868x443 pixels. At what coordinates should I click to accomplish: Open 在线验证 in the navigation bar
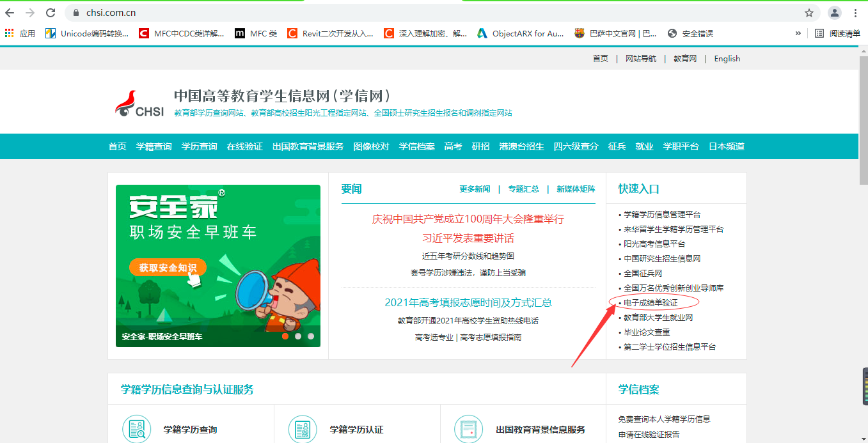pyautogui.click(x=244, y=146)
